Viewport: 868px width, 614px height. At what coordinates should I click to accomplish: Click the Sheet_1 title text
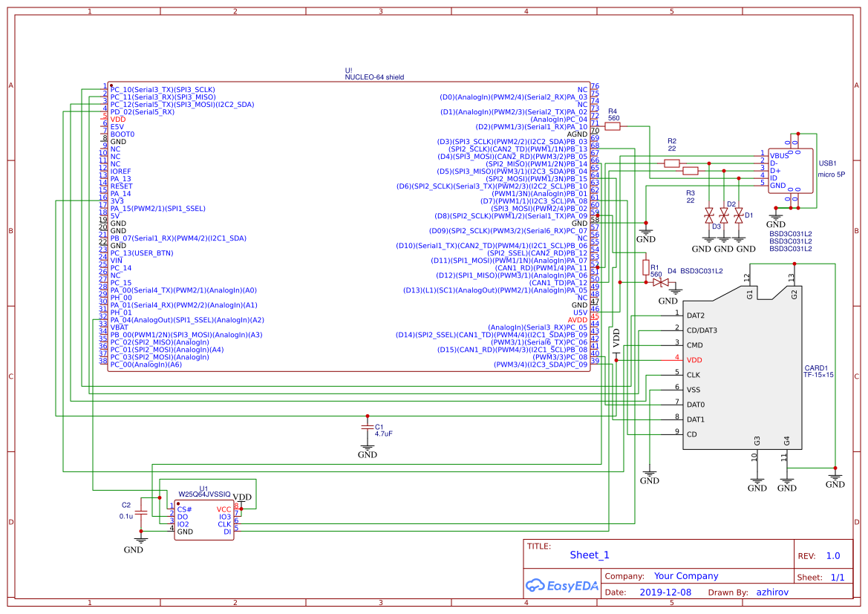pos(590,555)
